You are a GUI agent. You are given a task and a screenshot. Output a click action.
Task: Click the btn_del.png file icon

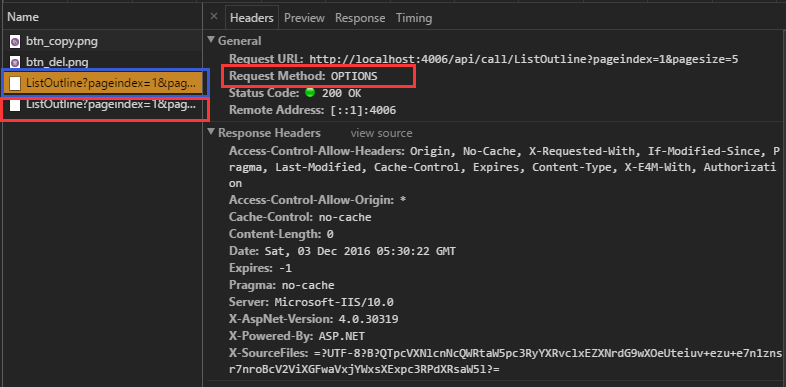[15, 62]
